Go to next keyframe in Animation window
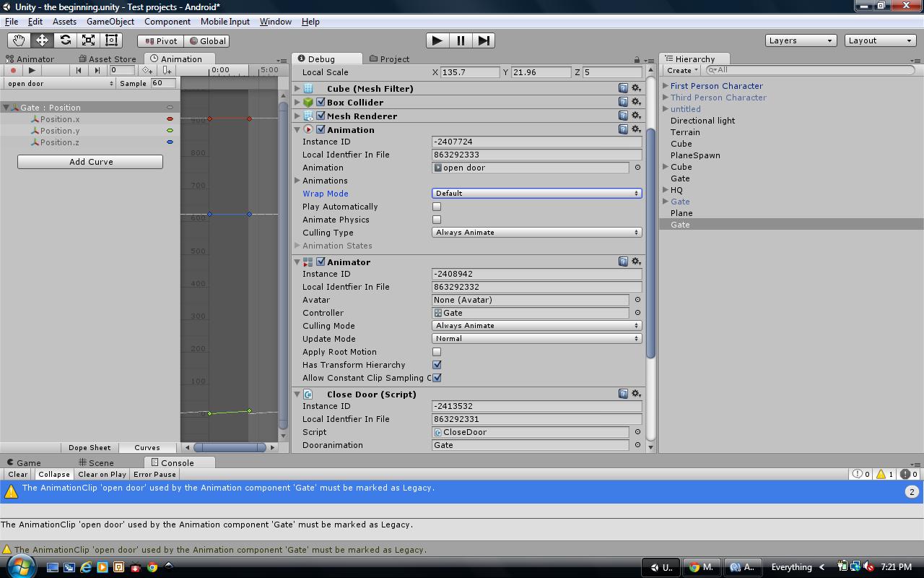 click(x=97, y=70)
